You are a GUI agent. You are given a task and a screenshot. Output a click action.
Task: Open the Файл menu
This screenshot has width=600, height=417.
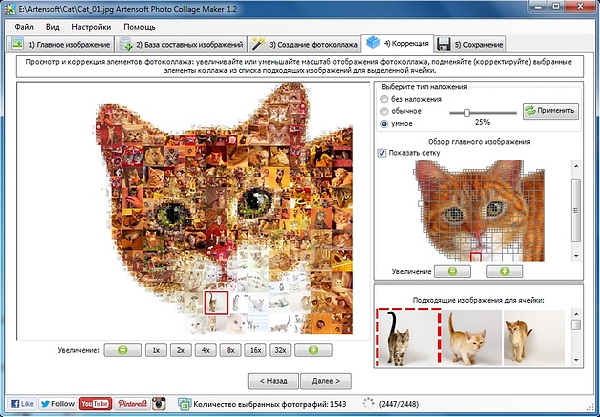pos(24,27)
